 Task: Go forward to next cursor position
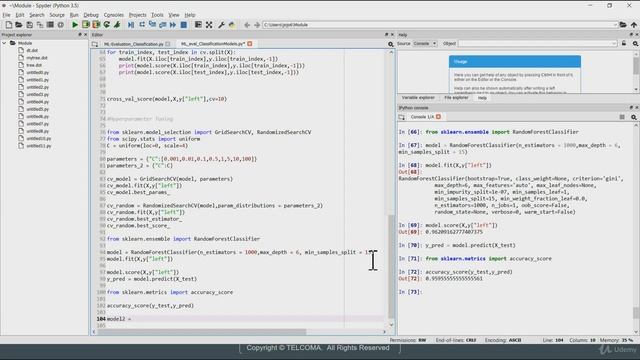(257, 25)
